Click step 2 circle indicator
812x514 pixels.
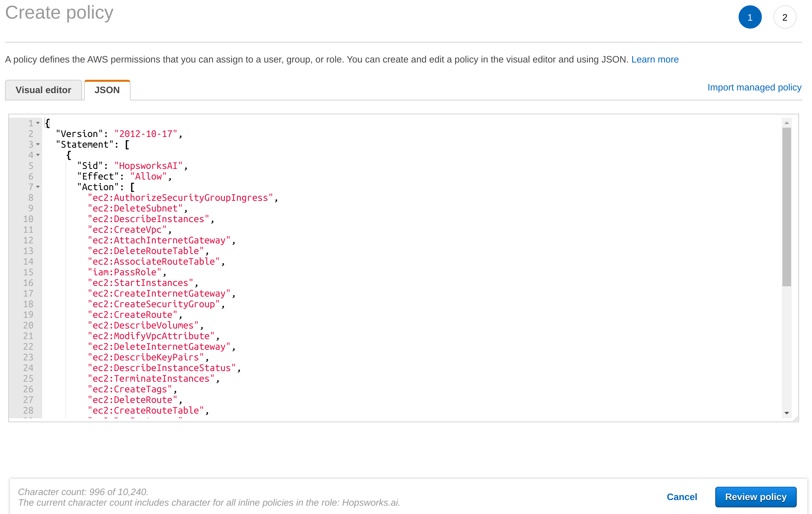784,17
